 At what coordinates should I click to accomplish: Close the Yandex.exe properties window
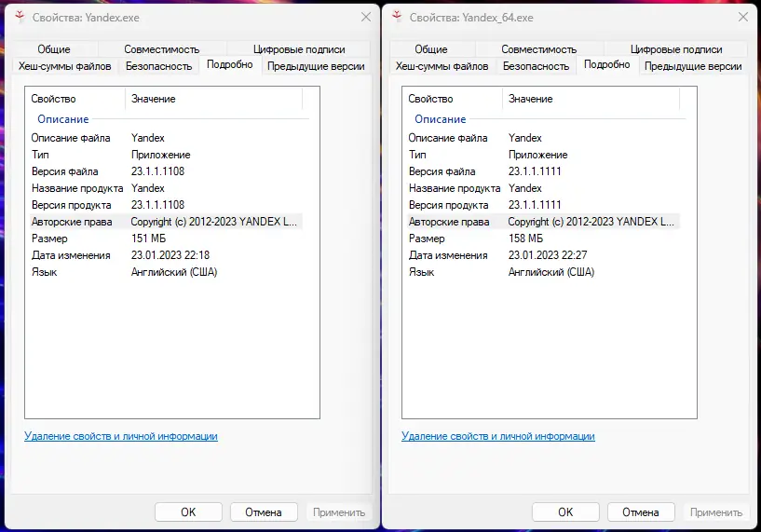tap(364, 17)
